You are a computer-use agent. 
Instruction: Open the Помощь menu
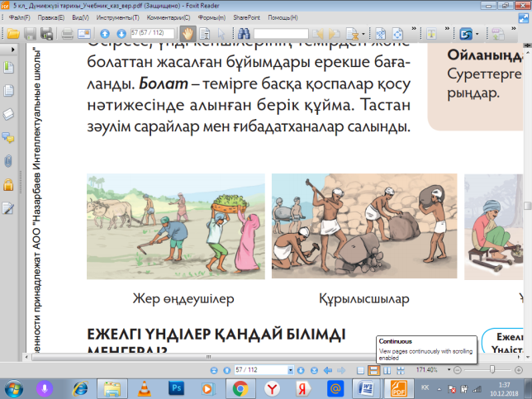click(283, 17)
